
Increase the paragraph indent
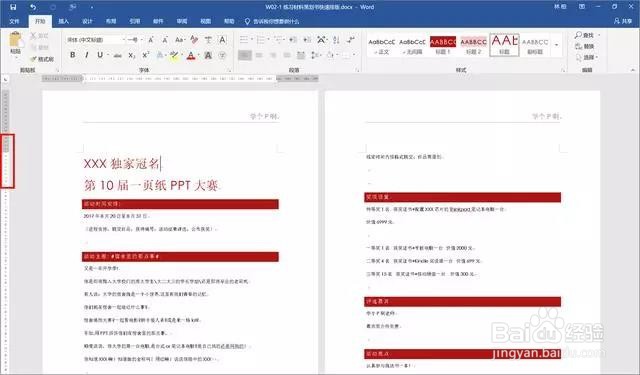coord(307,40)
